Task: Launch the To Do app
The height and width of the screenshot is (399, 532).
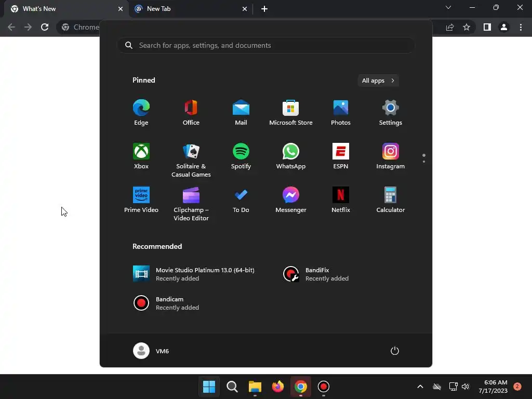Action: (241, 200)
